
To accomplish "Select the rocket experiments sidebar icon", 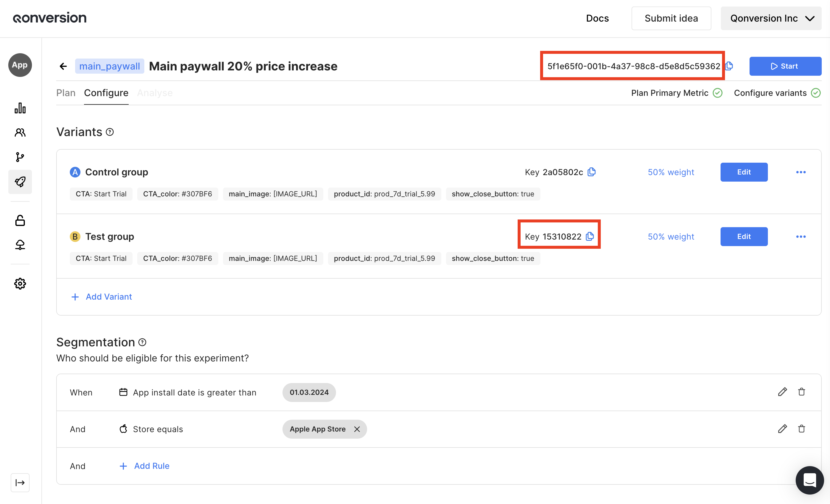I will pos(20,182).
